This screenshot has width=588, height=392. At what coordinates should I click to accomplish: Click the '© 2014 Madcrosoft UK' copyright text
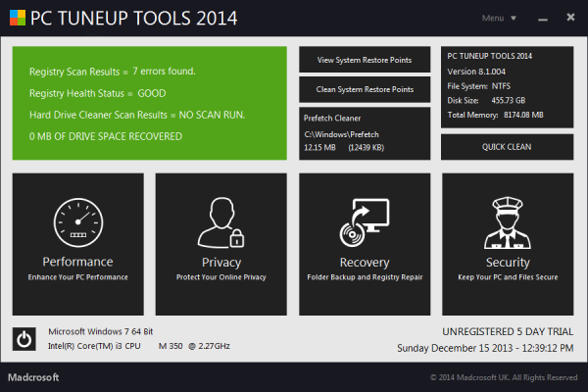(504, 377)
